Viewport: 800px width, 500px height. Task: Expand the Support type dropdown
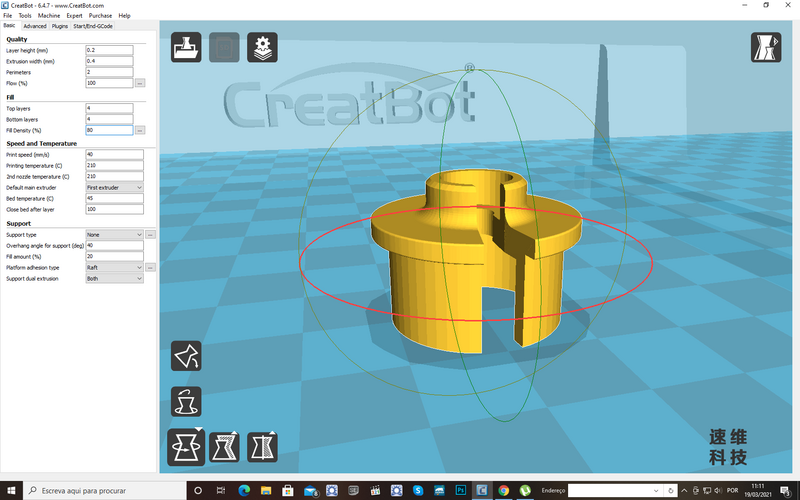point(114,235)
